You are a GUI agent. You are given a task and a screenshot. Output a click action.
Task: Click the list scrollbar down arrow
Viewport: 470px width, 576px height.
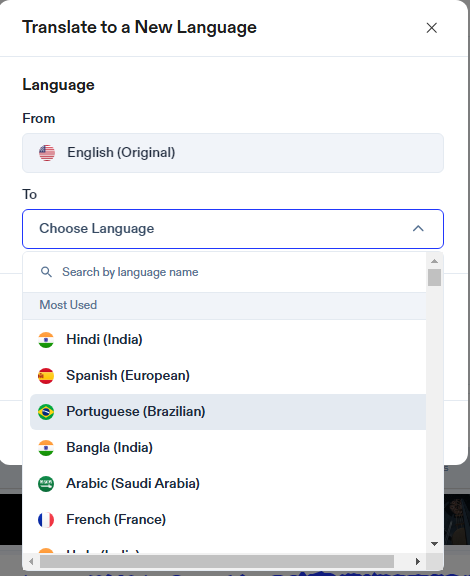point(434,544)
